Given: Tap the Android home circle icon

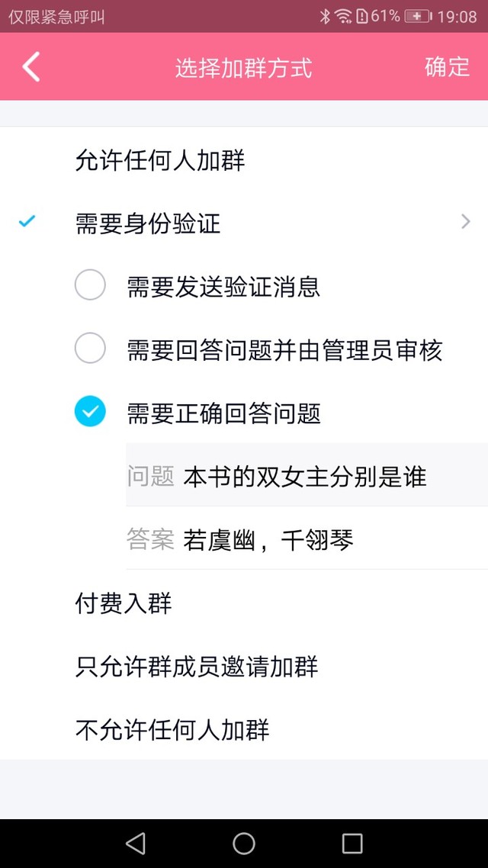Looking at the screenshot, I should pyautogui.click(x=244, y=844).
